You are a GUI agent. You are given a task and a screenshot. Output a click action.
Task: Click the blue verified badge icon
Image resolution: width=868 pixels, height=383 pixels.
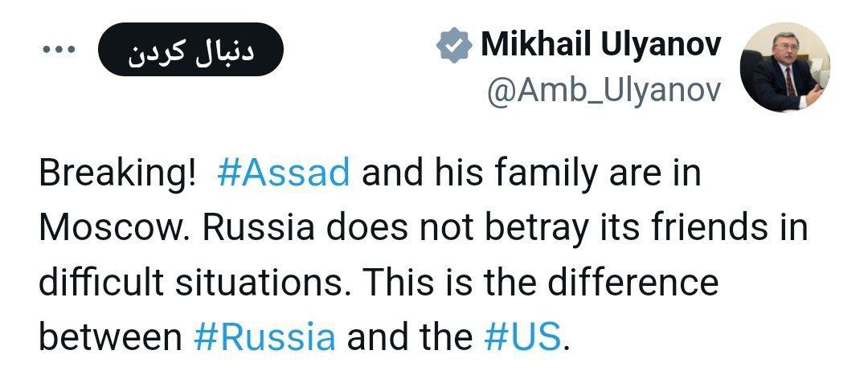pos(454,46)
